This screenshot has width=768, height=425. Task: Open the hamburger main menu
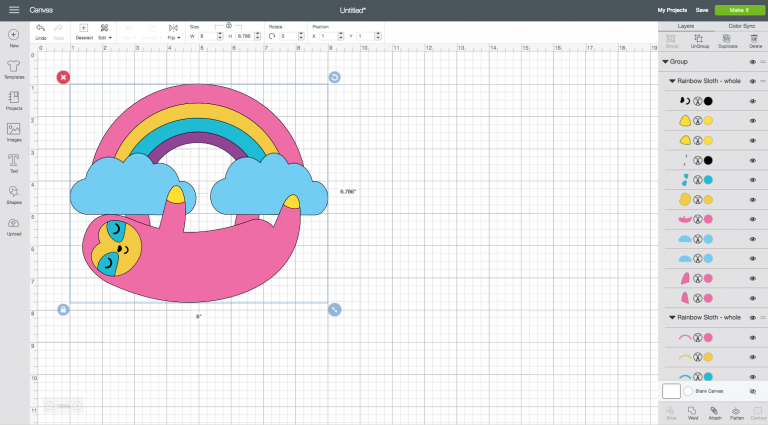tap(14, 10)
